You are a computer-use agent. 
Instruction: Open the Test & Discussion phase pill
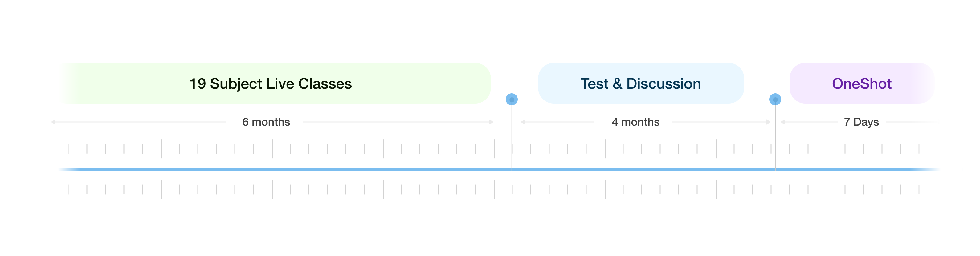[641, 83]
